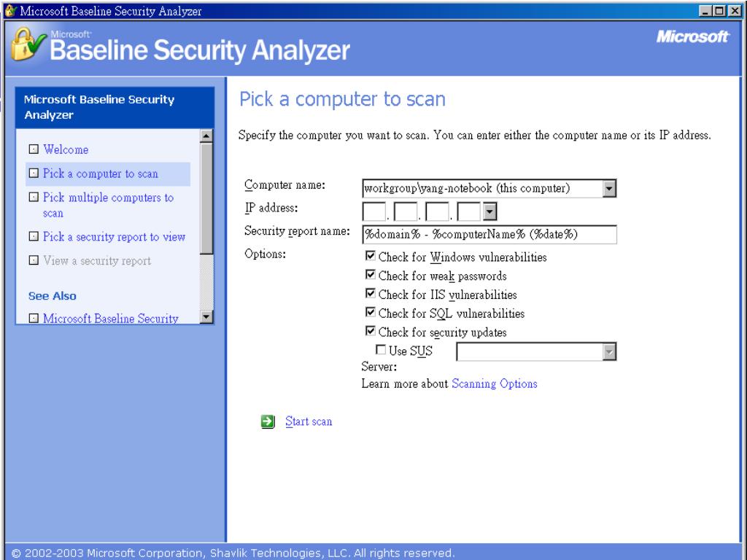Click the bullet icon beside Pick a security report

coord(34,237)
